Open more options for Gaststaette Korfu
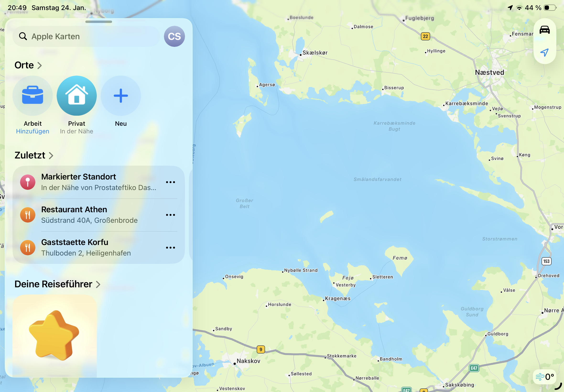 click(170, 248)
